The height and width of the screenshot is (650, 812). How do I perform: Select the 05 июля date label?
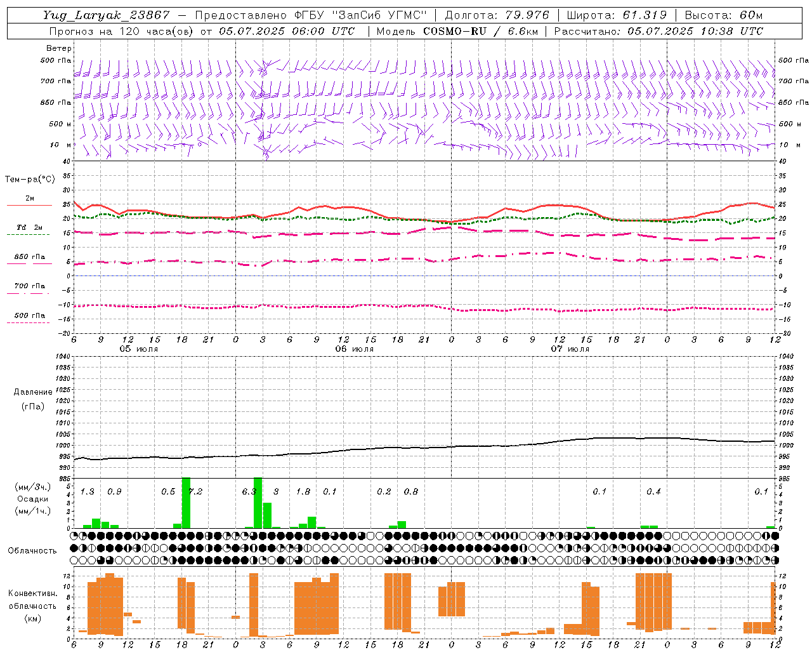pos(139,349)
